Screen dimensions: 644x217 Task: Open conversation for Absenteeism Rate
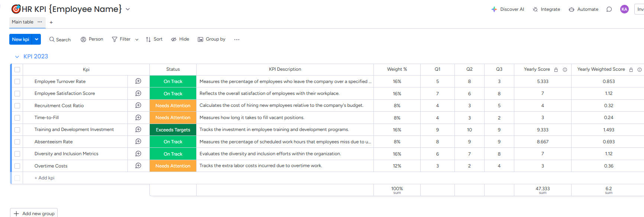pyautogui.click(x=138, y=141)
